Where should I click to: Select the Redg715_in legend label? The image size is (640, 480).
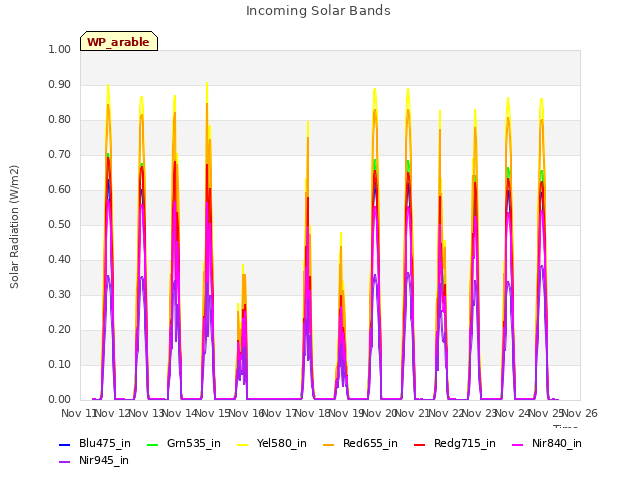point(465,444)
